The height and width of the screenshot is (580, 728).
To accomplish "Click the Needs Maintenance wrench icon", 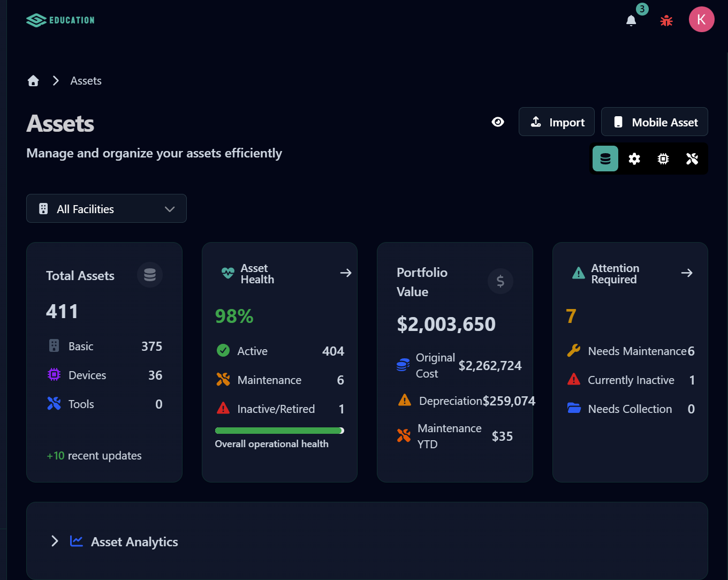I will (574, 351).
